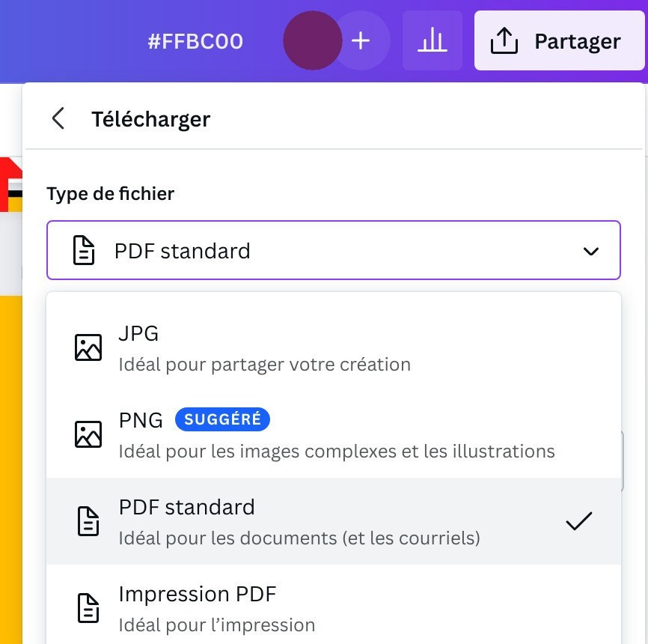Choose the PNG suggested format option

click(334, 434)
